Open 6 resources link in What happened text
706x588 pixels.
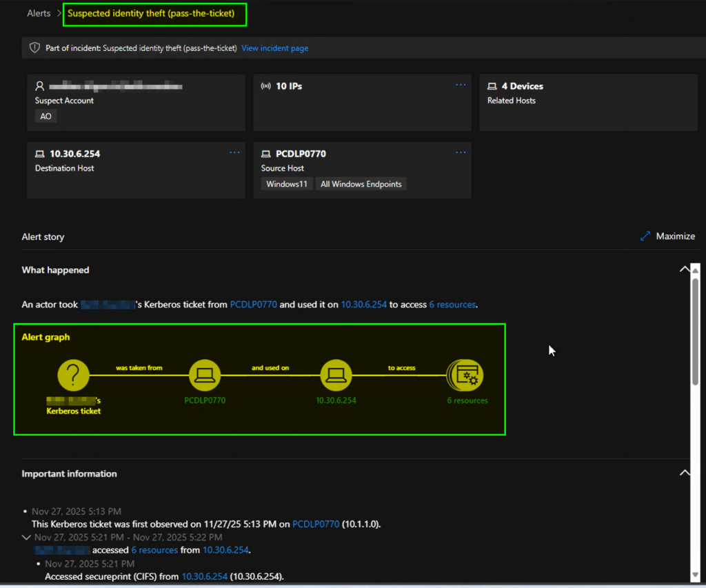[x=452, y=304]
